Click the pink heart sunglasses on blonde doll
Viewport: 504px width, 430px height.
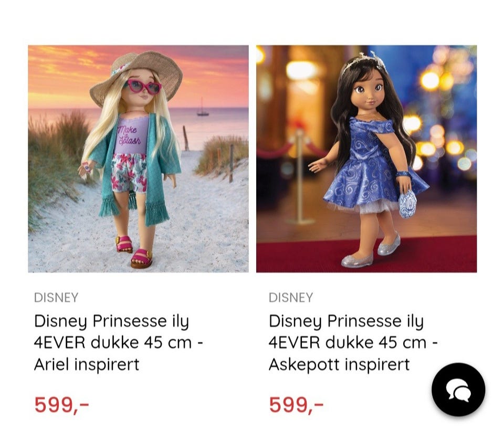point(144,87)
